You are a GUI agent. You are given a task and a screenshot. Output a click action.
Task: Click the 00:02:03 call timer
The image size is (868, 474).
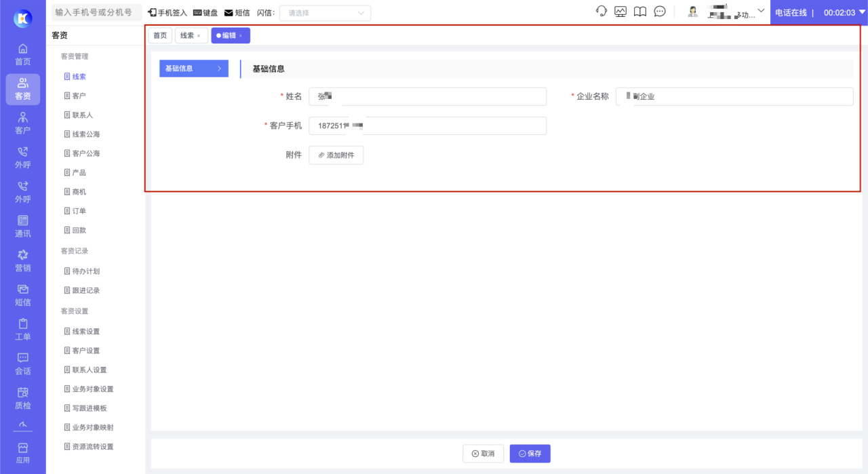click(x=839, y=13)
